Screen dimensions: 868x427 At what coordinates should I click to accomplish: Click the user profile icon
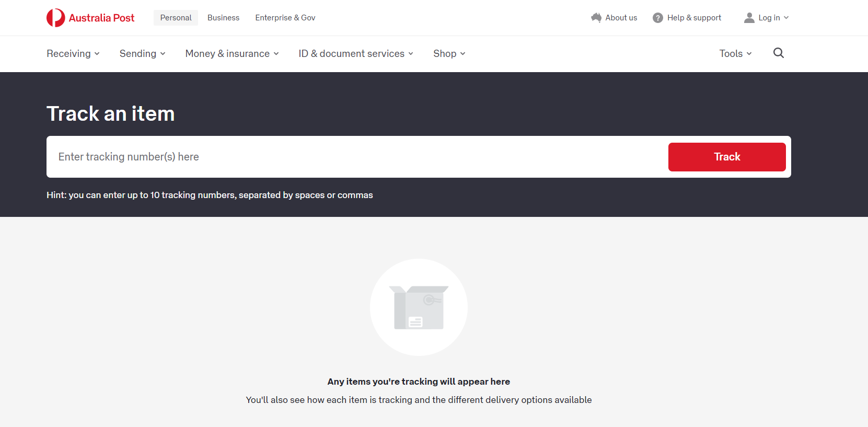tap(749, 18)
